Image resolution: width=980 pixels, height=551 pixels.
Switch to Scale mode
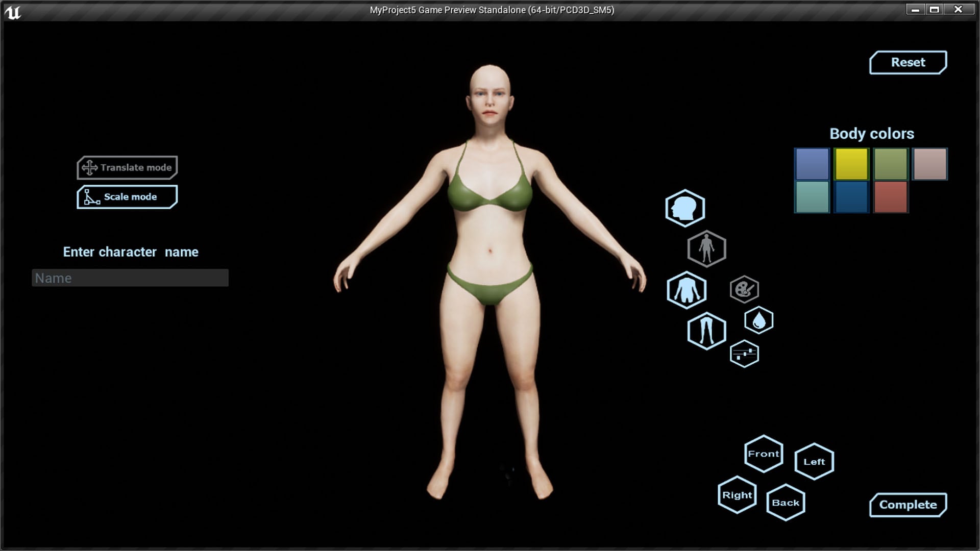127,196
